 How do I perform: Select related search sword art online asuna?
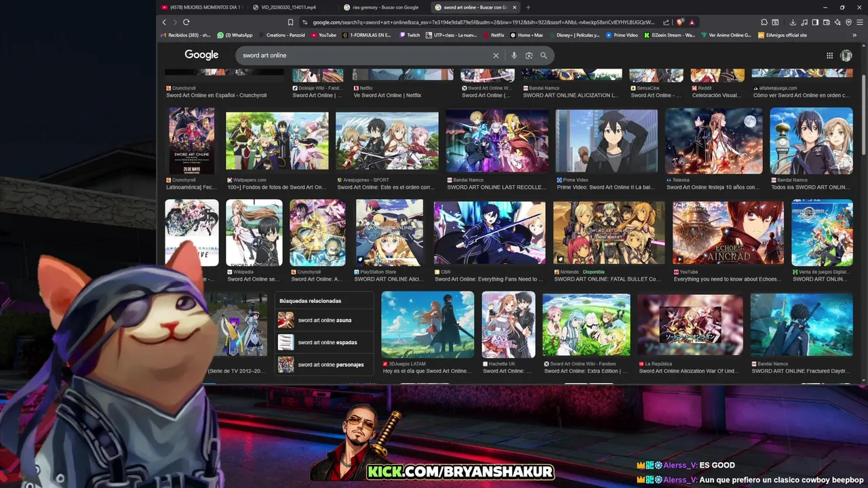[x=324, y=320]
